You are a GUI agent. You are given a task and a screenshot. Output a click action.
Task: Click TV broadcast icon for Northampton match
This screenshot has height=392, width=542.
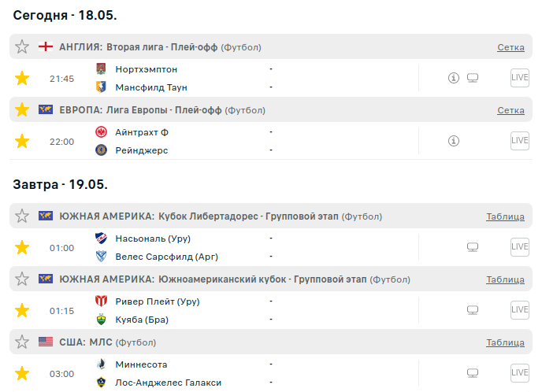(x=473, y=78)
